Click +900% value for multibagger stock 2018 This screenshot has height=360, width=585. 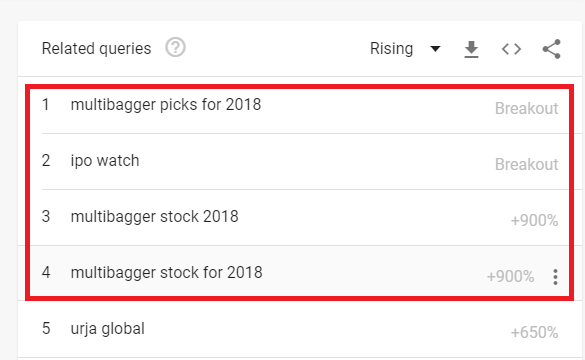click(534, 220)
